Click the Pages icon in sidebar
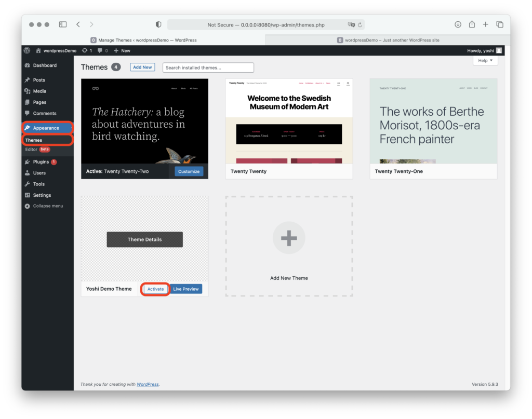532x419 pixels. (28, 102)
